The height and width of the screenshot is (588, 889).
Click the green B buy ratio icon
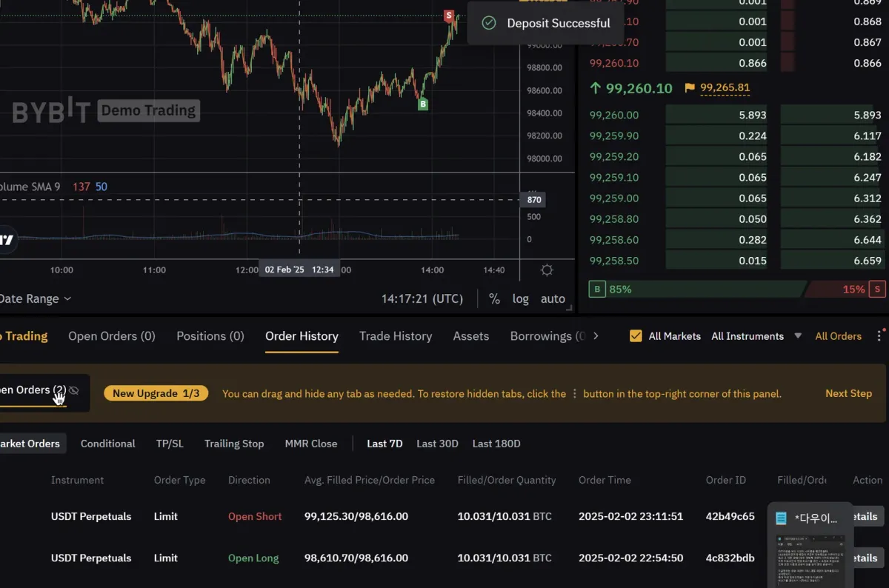[x=597, y=289]
